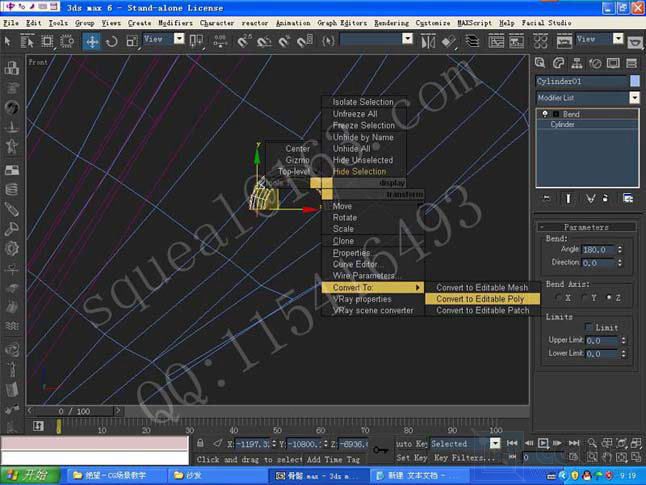This screenshot has height=485, width=646.
Task: Switch to the Motion command panel
Action: pos(595,63)
